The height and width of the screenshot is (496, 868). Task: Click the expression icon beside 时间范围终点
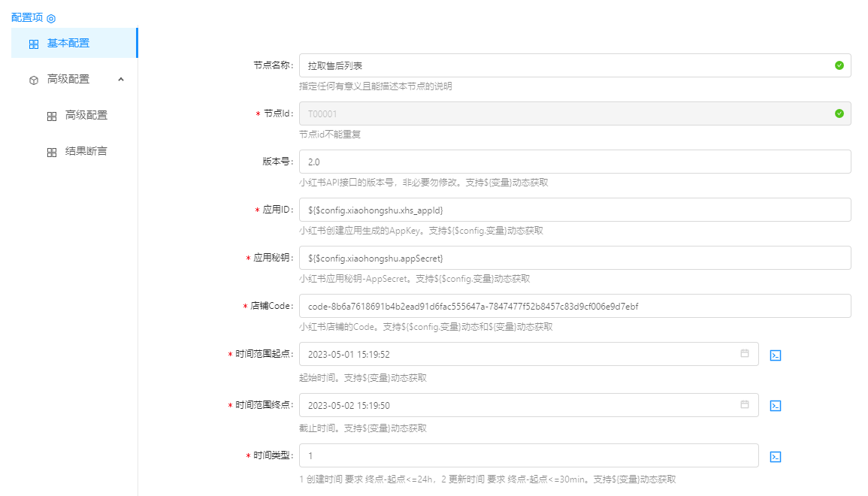click(x=776, y=406)
